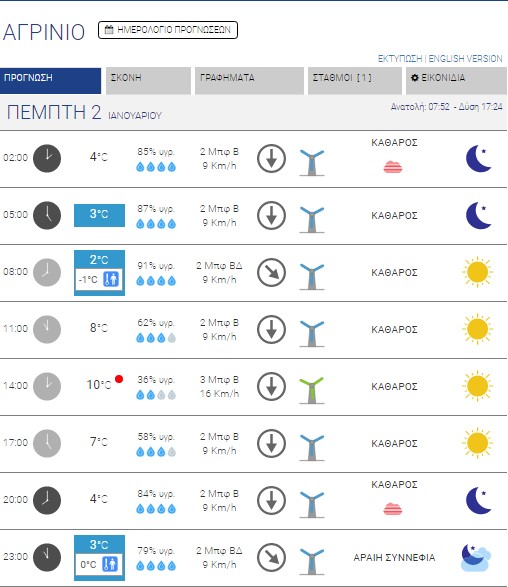Open the ΓΡΑΦΗΜΑΤΑ tab
508x587 pixels.
click(249, 80)
